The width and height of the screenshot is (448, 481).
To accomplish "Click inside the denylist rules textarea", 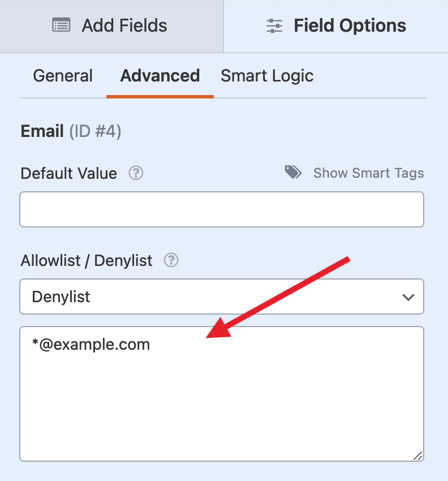I will 222,394.
